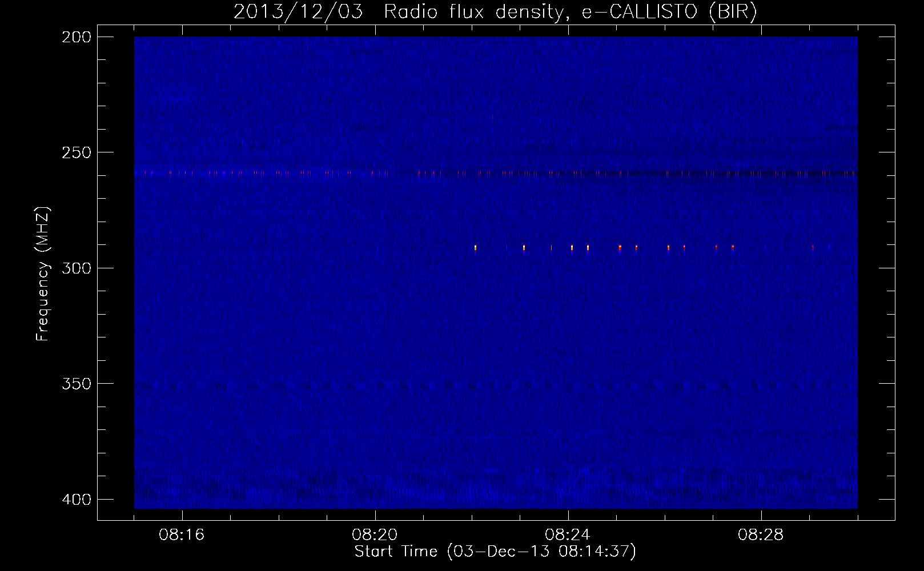Image resolution: width=924 pixels, height=571 pixels.
Task: Click the date "2013/12/03" in the title
Action: click(x=298, y=12)
